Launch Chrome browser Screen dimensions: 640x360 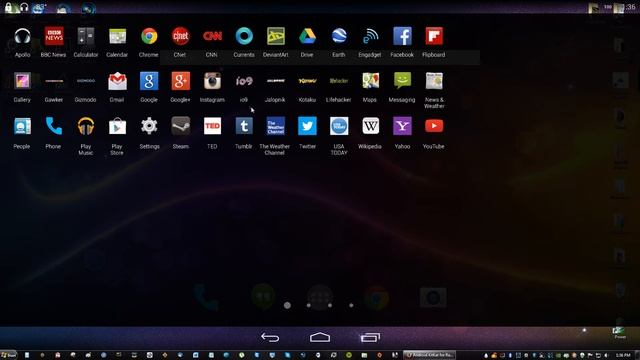point(149,36)
